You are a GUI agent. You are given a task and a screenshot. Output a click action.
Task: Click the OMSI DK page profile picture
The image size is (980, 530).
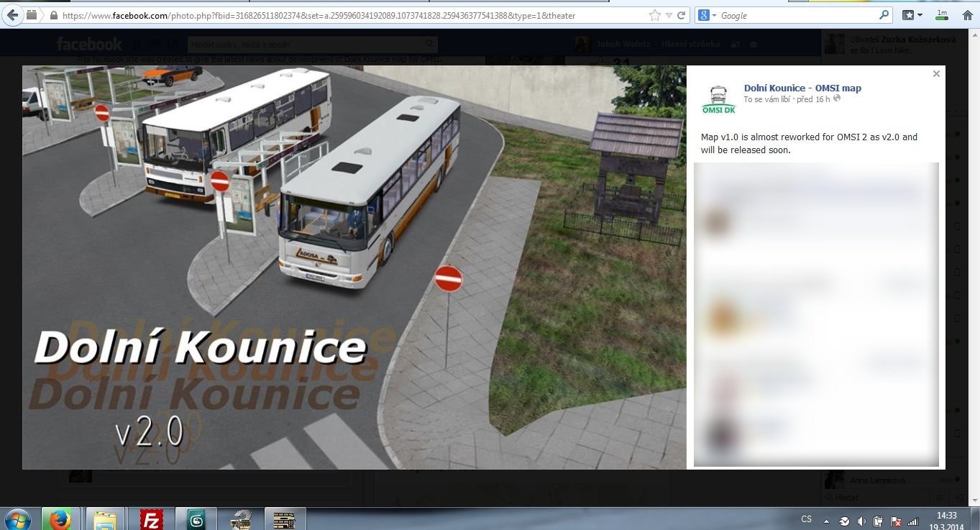[x=718, y=99]
